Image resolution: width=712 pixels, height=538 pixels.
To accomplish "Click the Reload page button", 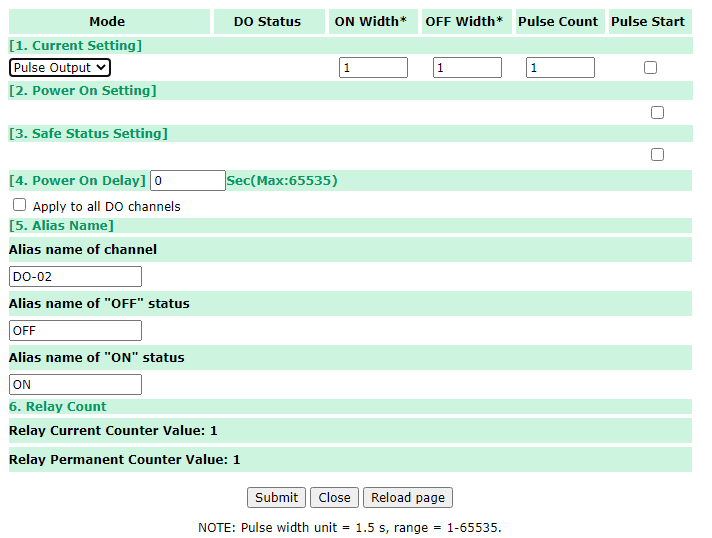I will 408,498.
